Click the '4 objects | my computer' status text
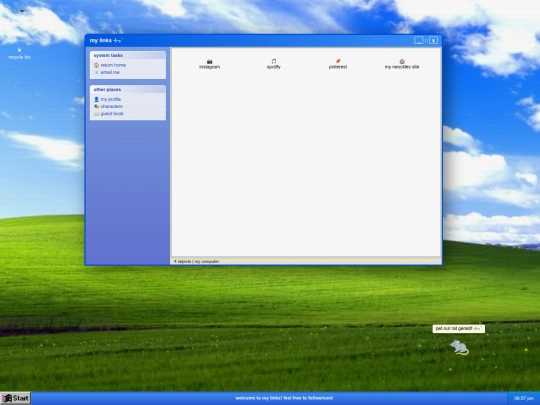 [197, 261]
